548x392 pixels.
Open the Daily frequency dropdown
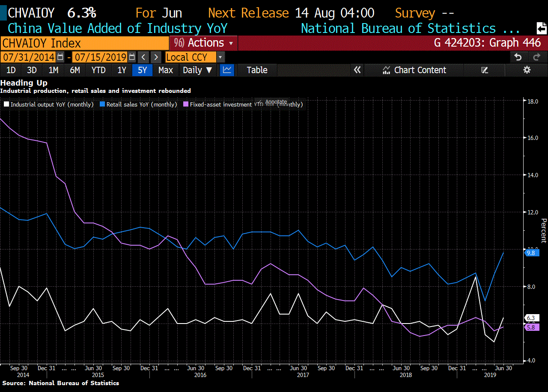[197, 70]
